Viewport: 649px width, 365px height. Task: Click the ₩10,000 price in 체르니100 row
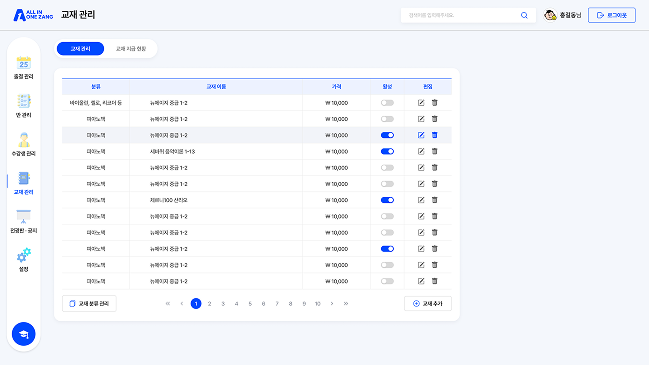pyautogui.click(x=337, y=200)
